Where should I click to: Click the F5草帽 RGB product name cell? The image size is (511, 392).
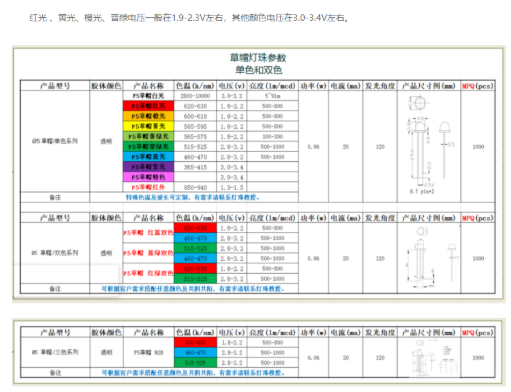pyautogui.click(x=148, y=352)
